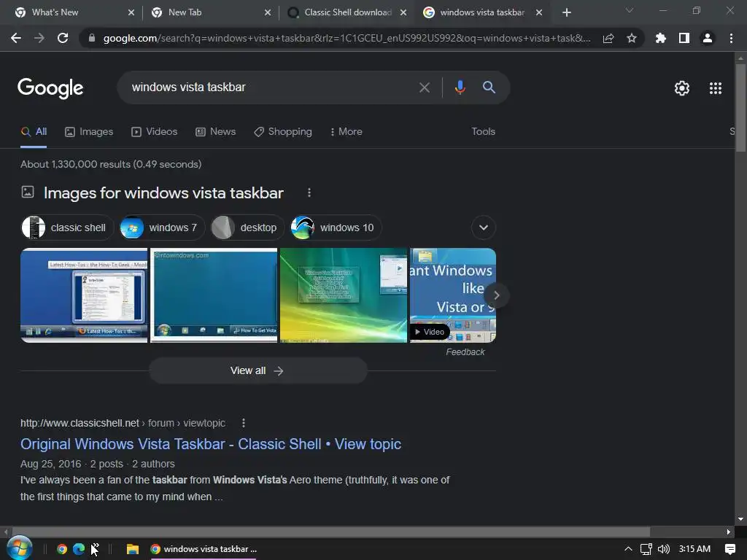
Task: Click the Google logo
Action: 50,88
